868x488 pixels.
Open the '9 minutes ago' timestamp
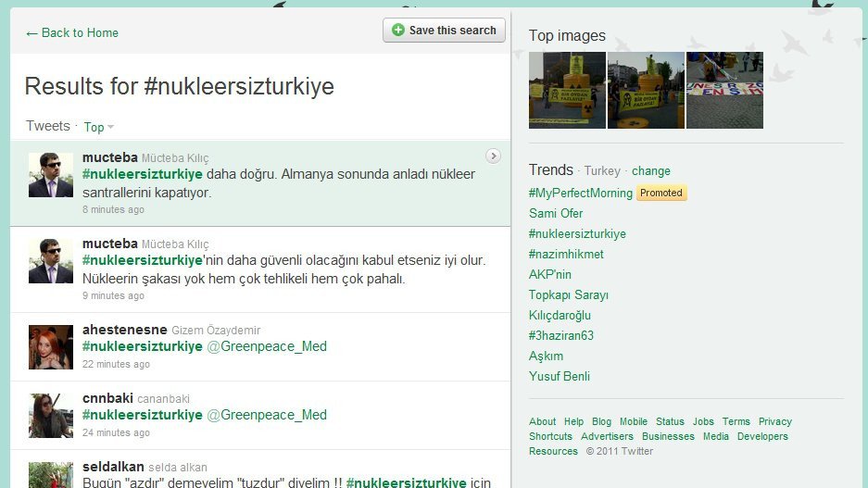pos(114,296)
